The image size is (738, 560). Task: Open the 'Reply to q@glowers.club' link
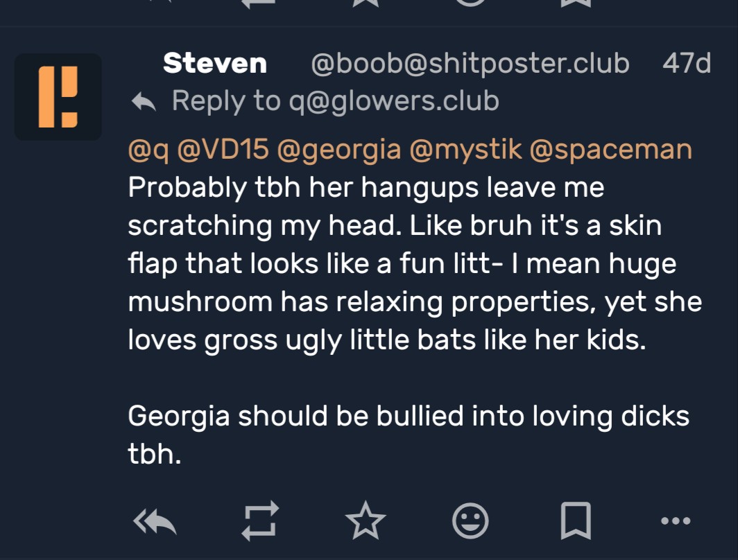[x=335, y=101]
